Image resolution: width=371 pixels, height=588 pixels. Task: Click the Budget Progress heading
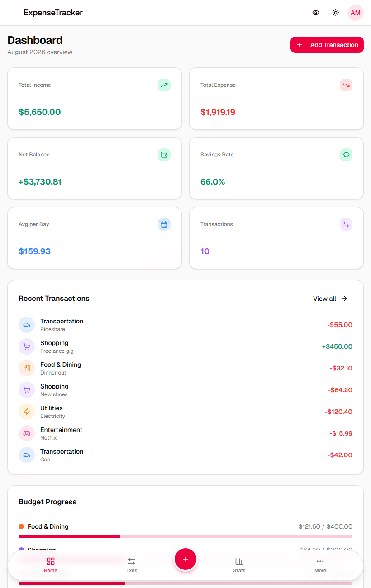[48, 502]
